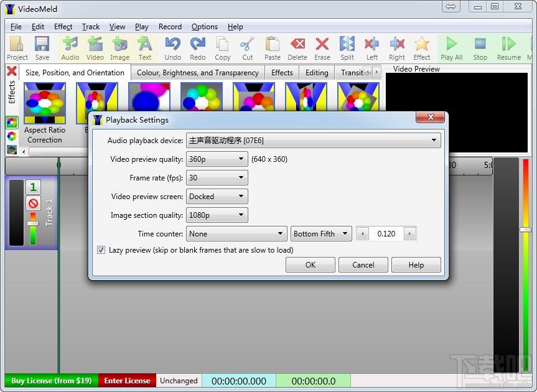
Task: Open the View menu
Action: pos(117,27)
